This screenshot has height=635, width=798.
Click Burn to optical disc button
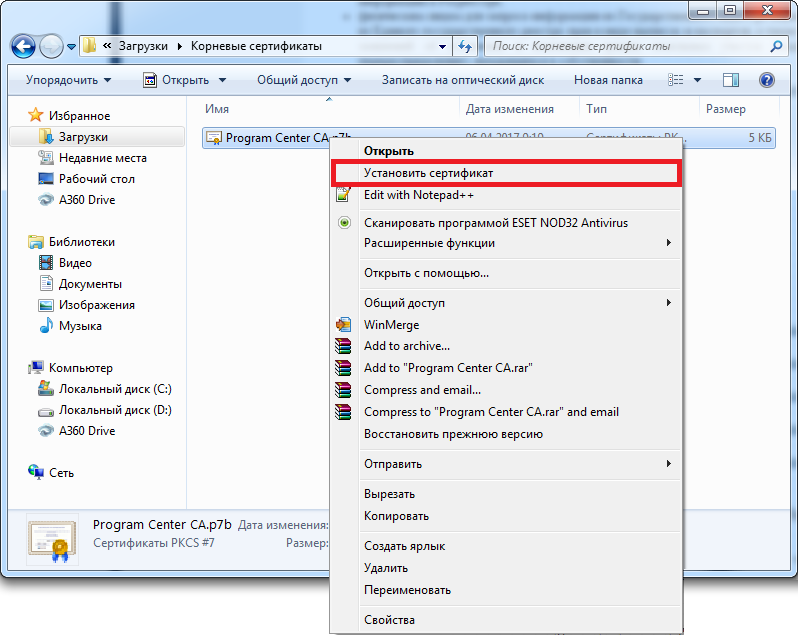[462, 80]
